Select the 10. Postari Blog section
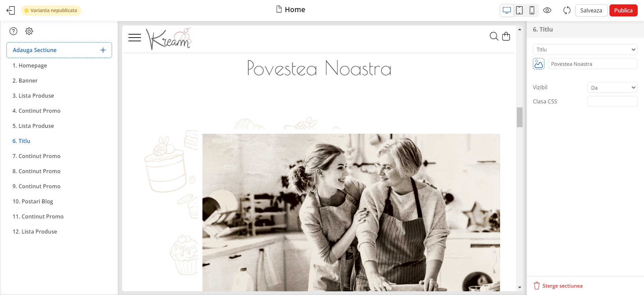 (x=33, y=201)
